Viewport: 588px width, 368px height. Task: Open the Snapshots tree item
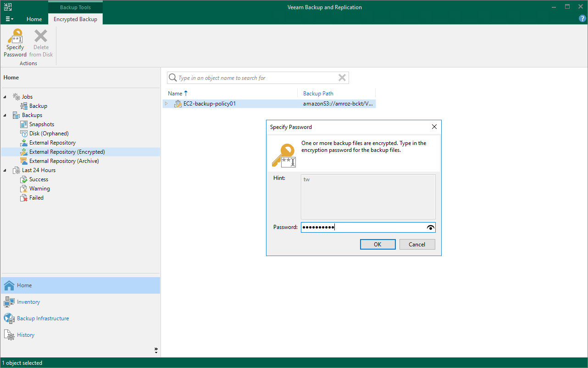[x=42, y=124]
